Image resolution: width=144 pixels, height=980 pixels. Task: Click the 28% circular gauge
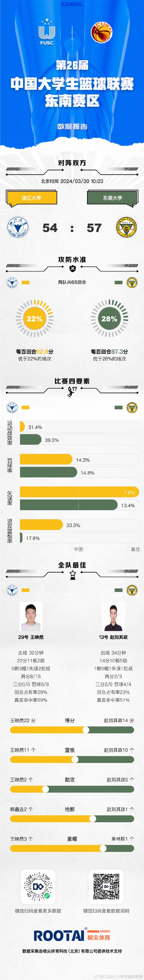[x=109, y=319]
